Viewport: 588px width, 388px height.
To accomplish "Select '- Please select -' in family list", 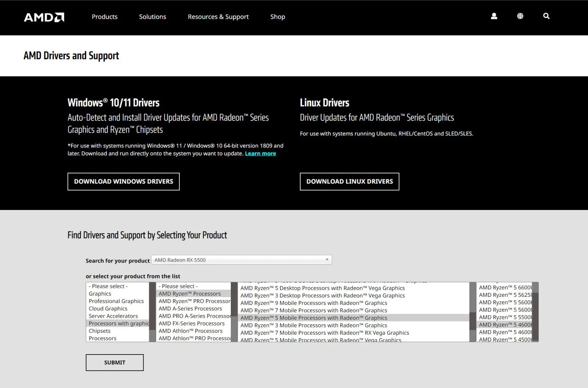I will point(194,286).
